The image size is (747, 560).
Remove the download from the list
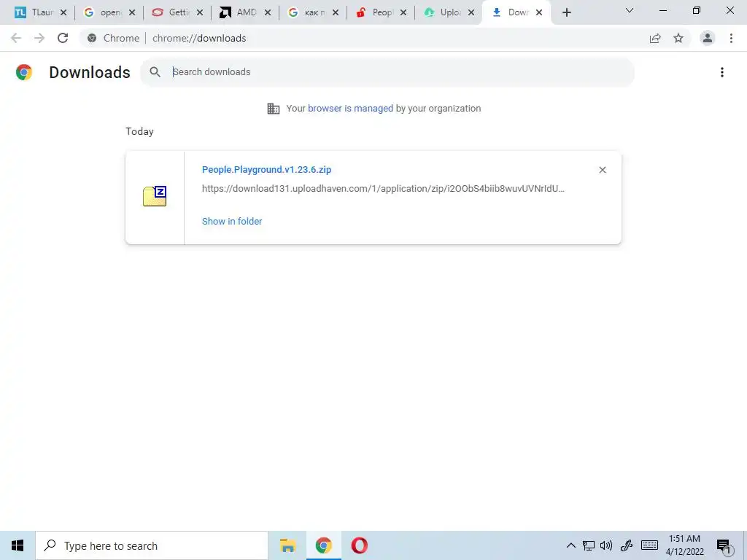tap(602, 170)
